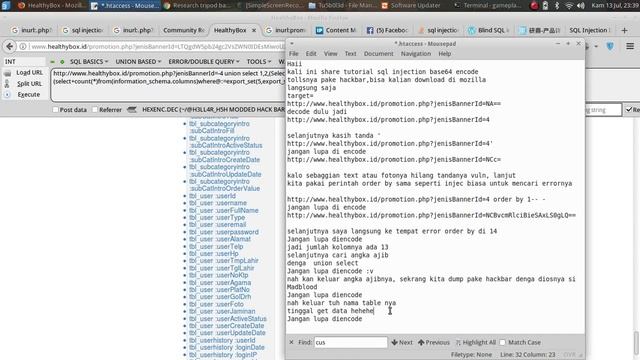Open the system applications menu icon
Viewport: 640px width, 360px height.
click(x=6, y=5)
